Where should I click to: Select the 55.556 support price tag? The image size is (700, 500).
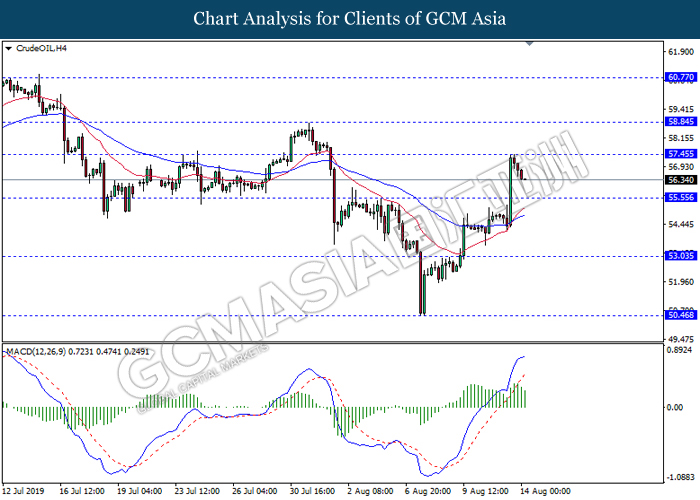[x=678, y=198]
